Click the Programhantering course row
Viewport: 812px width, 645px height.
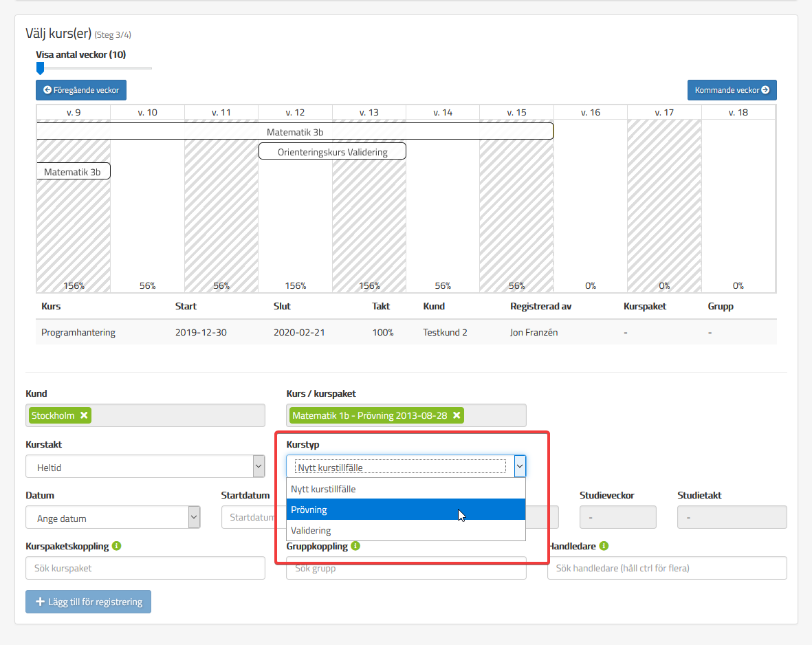[406, 332]
